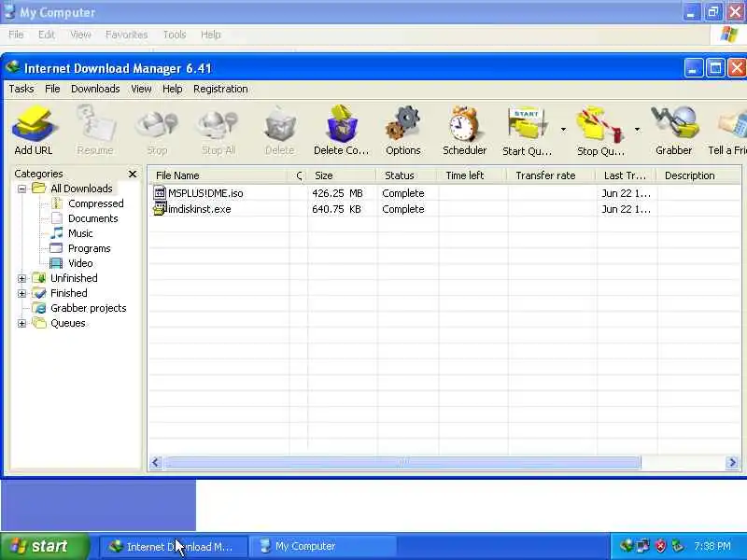The width and height of the screenshot is (747, 560).
Task: Sort by the Last Try column header
Action: [627, 175]
